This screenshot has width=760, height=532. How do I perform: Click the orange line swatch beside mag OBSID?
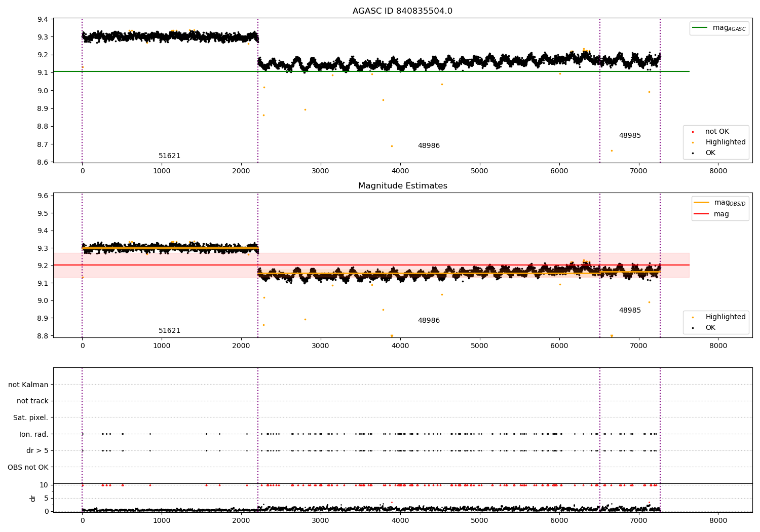click(702, 203)
